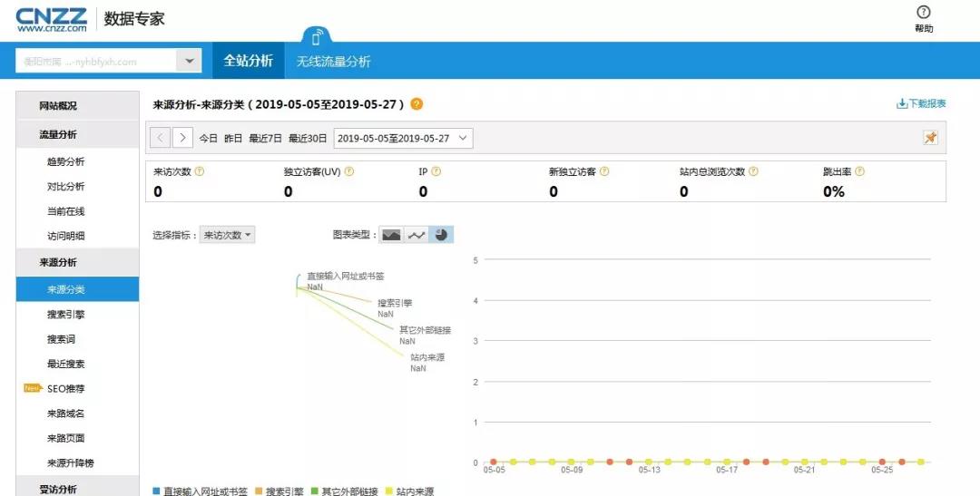Click the info icon next to 跳出率
The image size is (980, 496).
(x=859, y=171)
